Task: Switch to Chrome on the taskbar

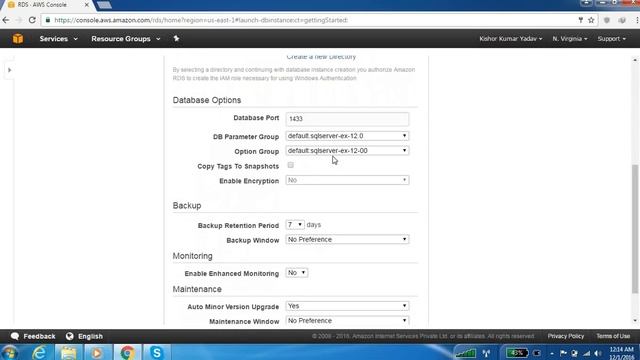Action: point(127,353)
